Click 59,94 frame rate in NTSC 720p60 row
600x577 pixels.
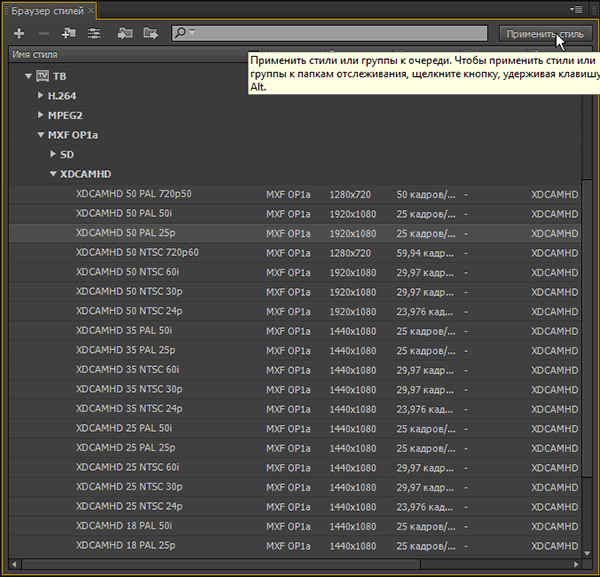point(425,253)
